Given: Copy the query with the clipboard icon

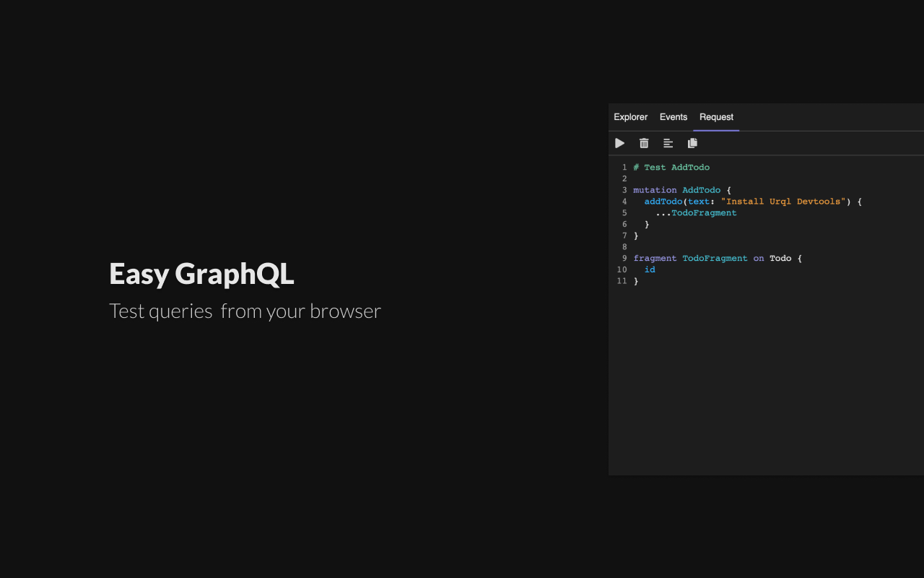Looking at the screenshot, I should point(692,143).
